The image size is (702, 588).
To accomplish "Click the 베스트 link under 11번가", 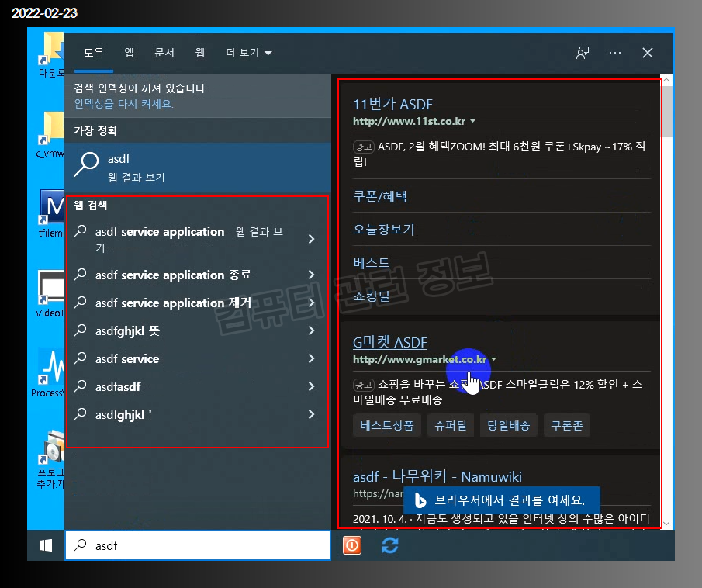I will coord(371,262).
